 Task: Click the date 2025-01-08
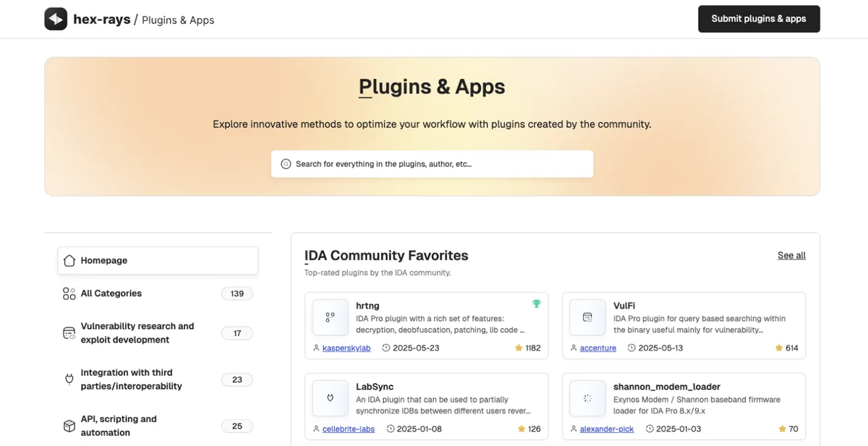[420, 429]
